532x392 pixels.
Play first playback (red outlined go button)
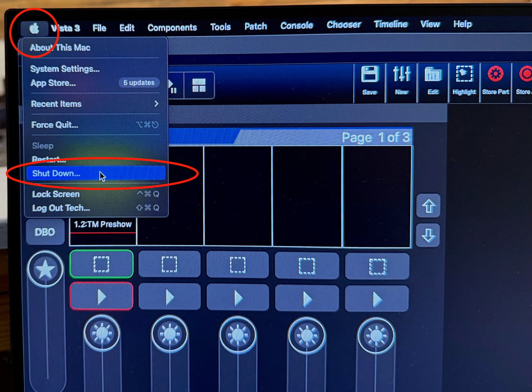coord(102,297)
